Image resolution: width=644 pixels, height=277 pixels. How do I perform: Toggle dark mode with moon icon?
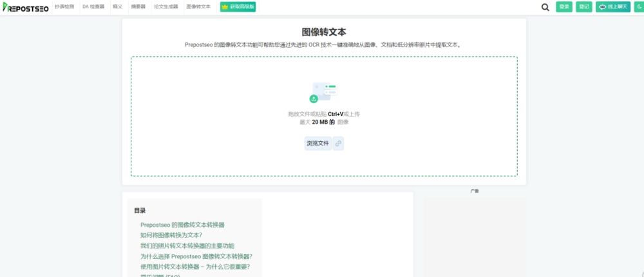tap(639, 7)
